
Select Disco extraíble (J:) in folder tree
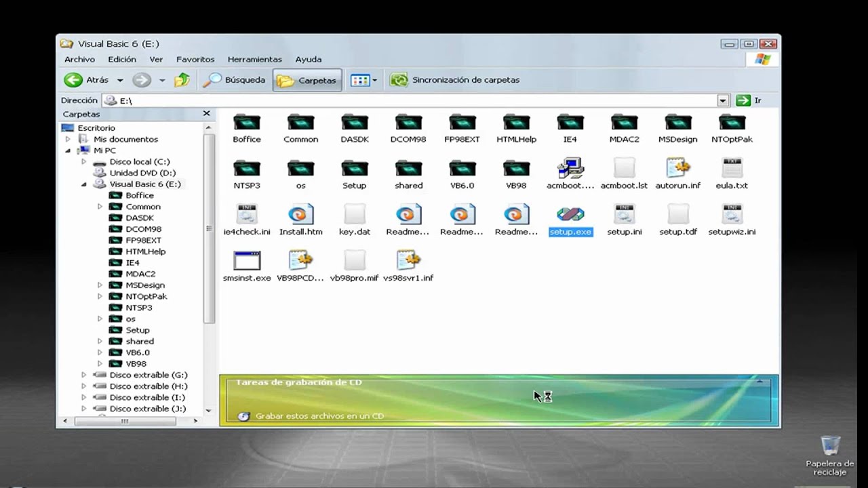147,409
